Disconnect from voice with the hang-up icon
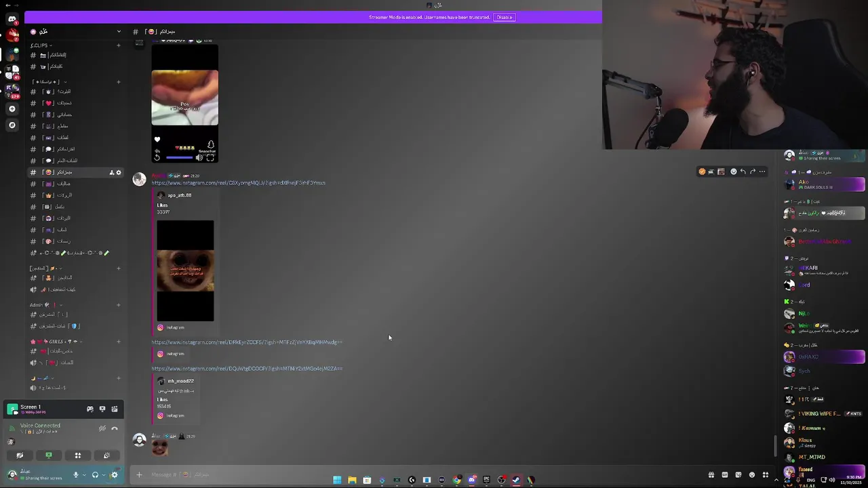The image size is (868, 488). point(115,428)
